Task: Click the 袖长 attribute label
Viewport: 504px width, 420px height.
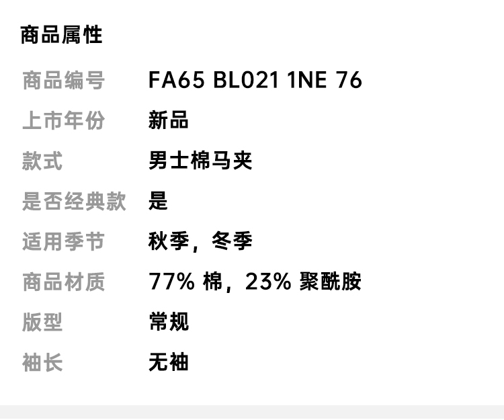Action: (x=42, y=362)
